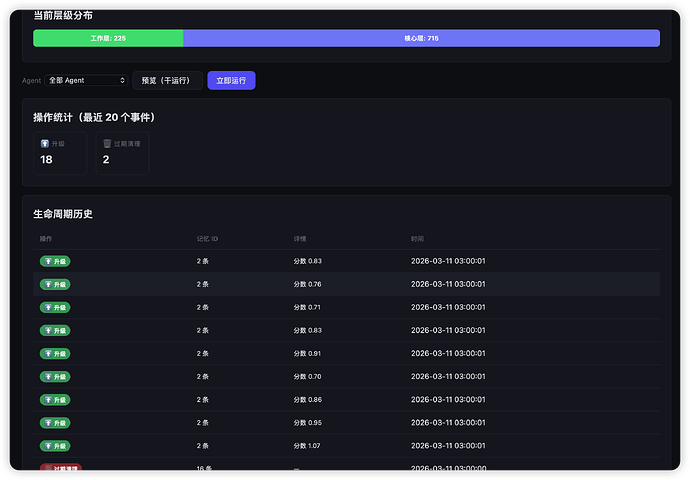Click the 操作统计（最近 20 个事件） heading
Image resolution: width=690 pixels, height=480 pixels.
[94, 117]
